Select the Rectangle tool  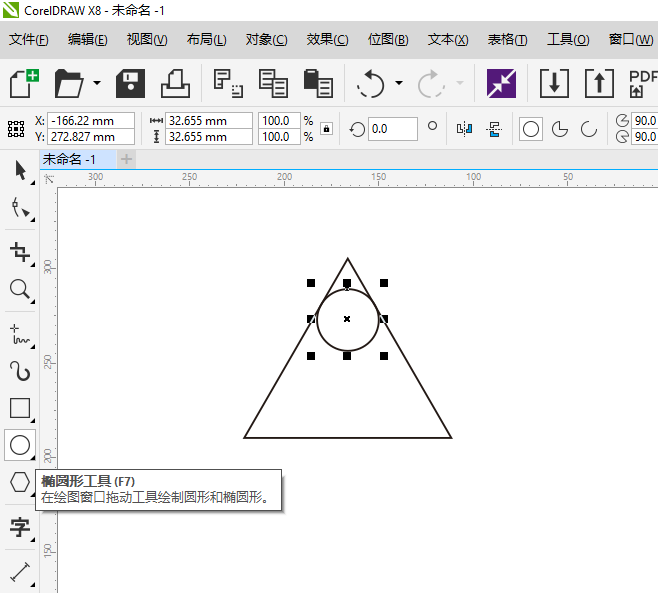pyautogui.click(x=19, y=408)
